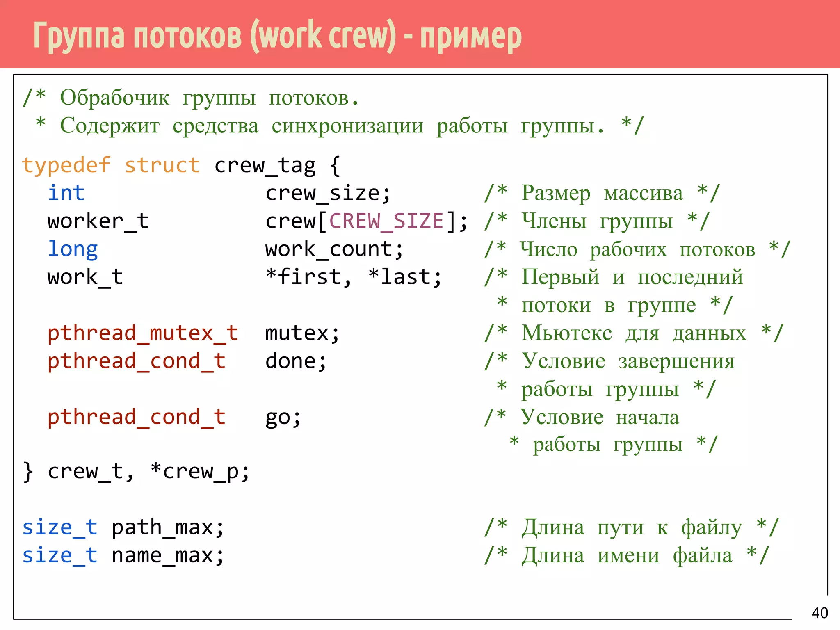
Task: Click the comment line 'Обрабочик группы потоков.'
Action: pyautogui.click(x=209, y=98)
